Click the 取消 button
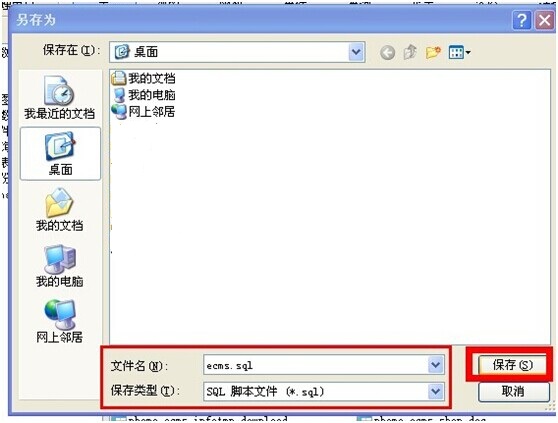The height and width of the screenshot is (423, 558). point(513,392)
